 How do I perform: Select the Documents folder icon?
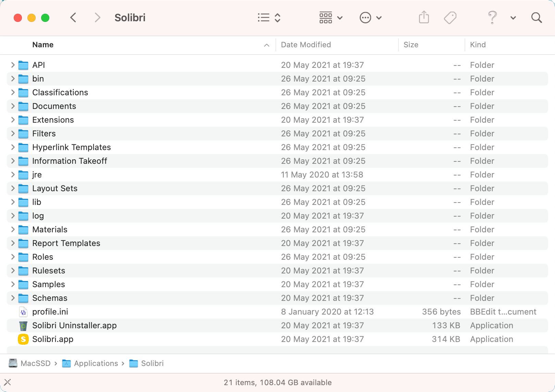pyautogui.click(x=23, y=106)
